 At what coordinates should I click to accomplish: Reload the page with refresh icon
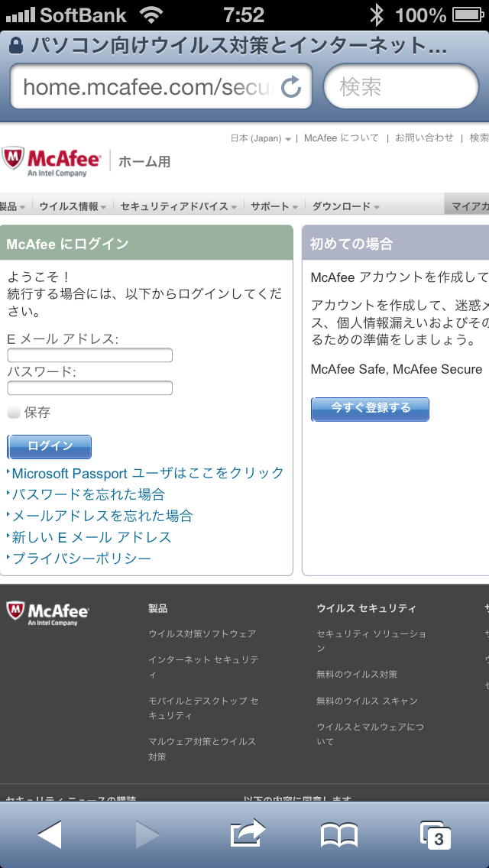coord(291,86)
